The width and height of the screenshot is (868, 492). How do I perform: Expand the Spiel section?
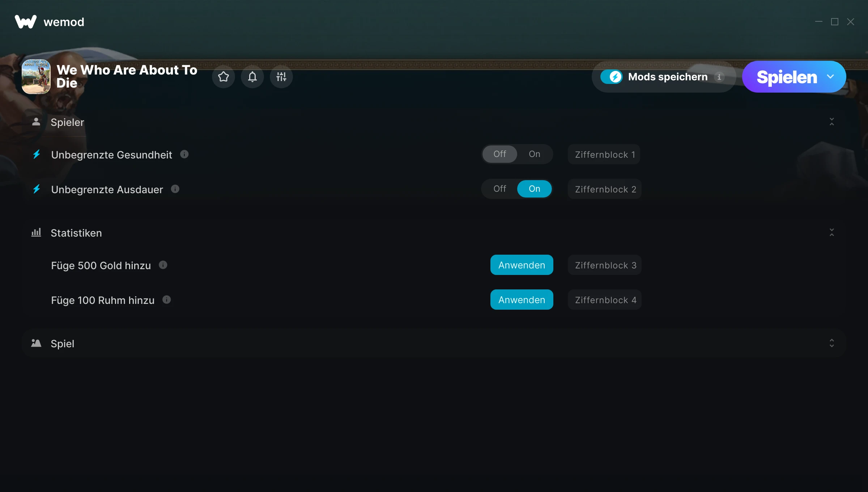[x=831, y=343]
